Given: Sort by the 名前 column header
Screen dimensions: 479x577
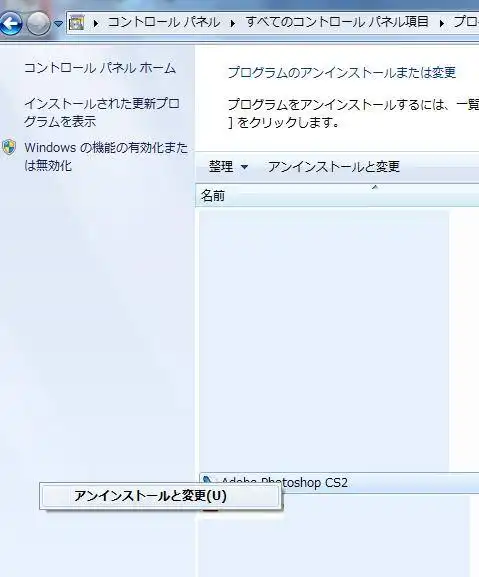Looking at the screenshot, I should coord(337,195).
